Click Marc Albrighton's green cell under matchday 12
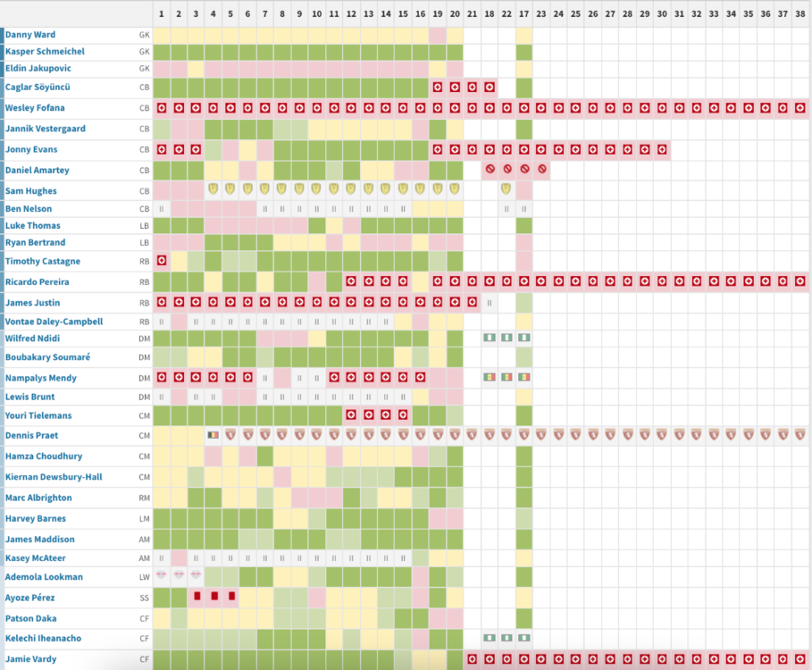 [351, 498]
